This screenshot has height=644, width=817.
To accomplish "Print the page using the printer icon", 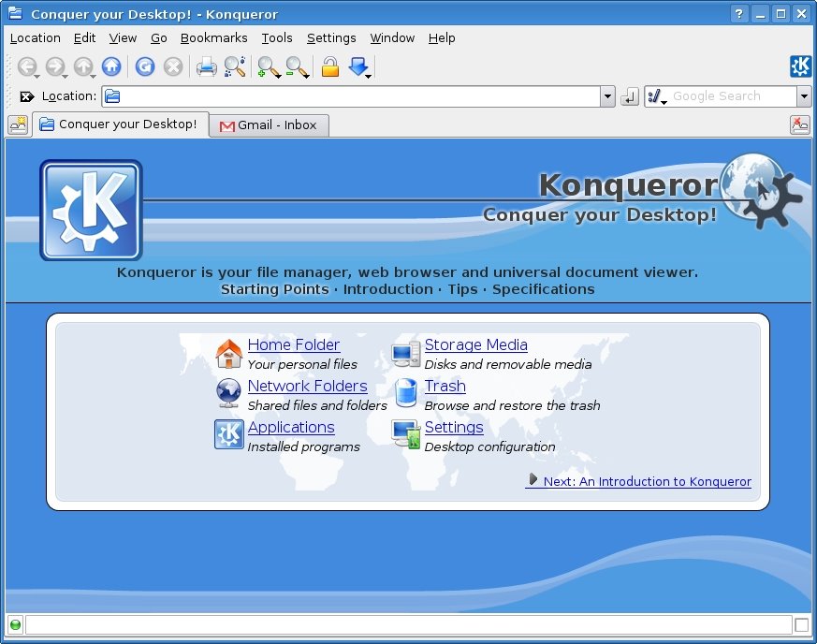I will click(206, 66).
